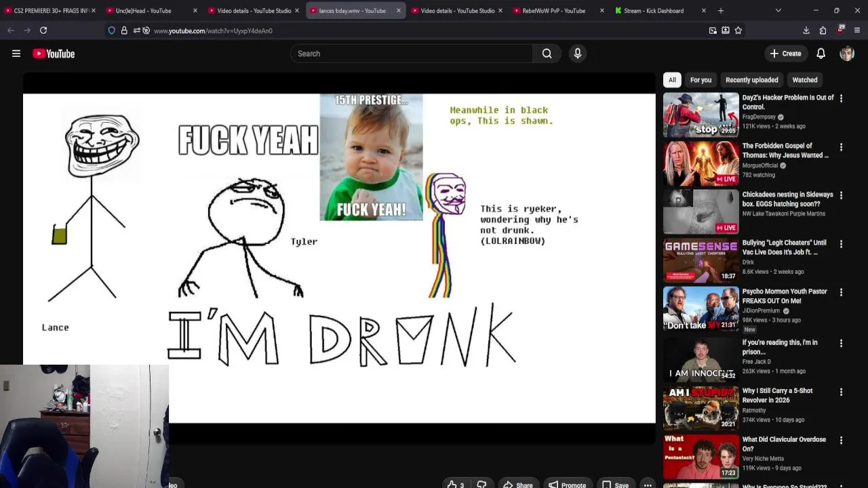Select the For you filter chip
The image size is (868, 488).
[701, 80]
